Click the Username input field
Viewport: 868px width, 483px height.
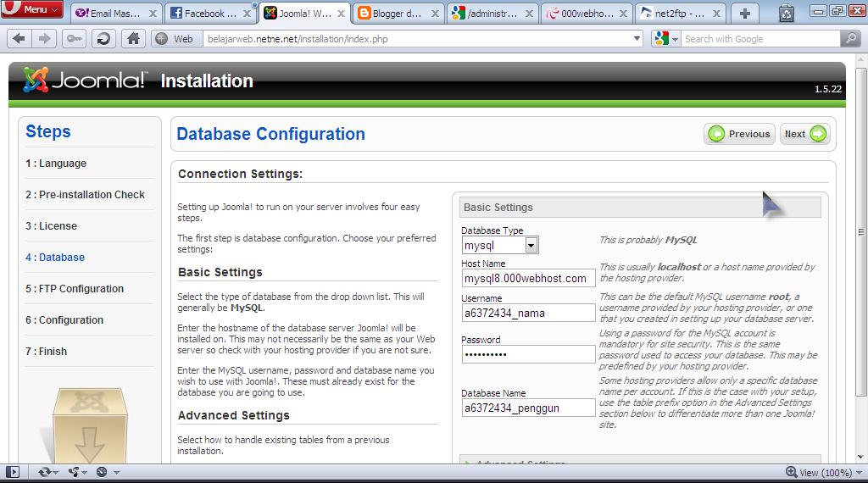pyautogui.click(x=528, y=314)
